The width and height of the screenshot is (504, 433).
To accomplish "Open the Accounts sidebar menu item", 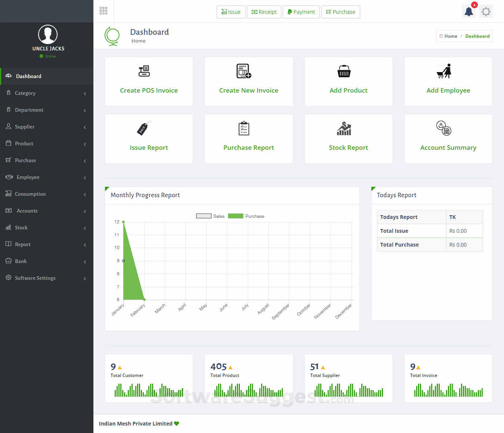I will pyautogui.click(x=47, y=211).
